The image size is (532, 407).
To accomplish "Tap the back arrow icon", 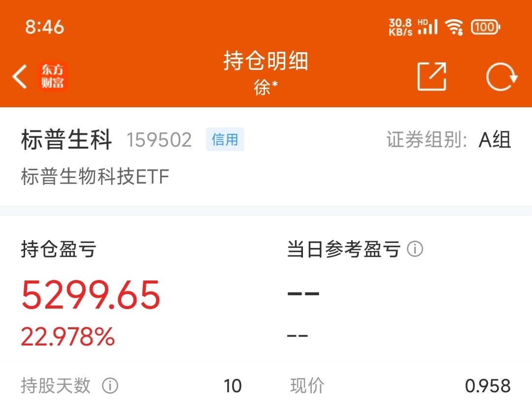I will click(19, 77).
